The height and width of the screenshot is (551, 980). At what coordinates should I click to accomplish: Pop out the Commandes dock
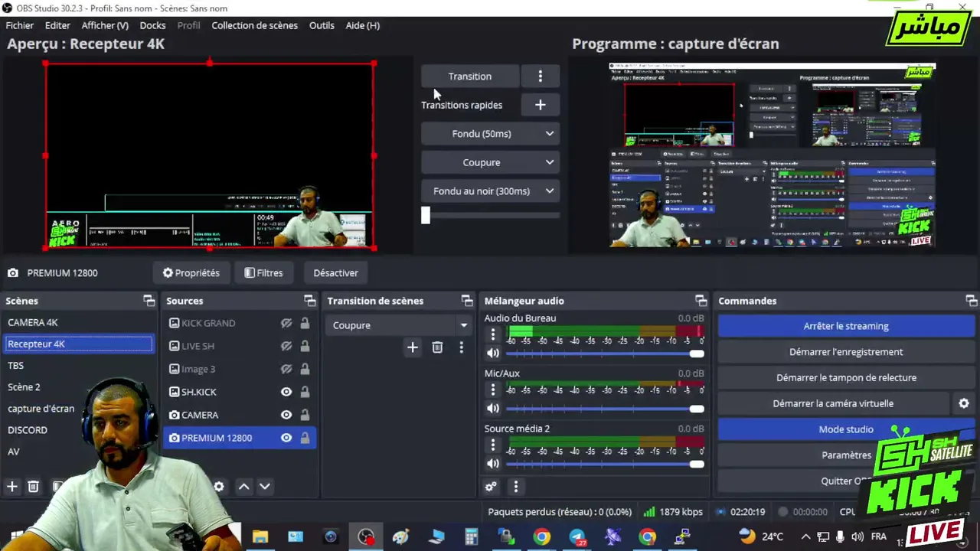972,301
